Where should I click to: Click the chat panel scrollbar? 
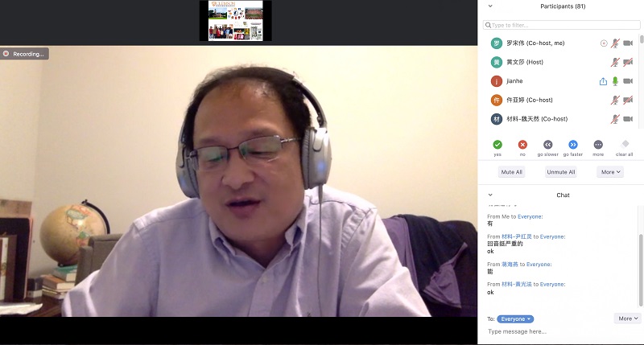(x=641, y=270)
